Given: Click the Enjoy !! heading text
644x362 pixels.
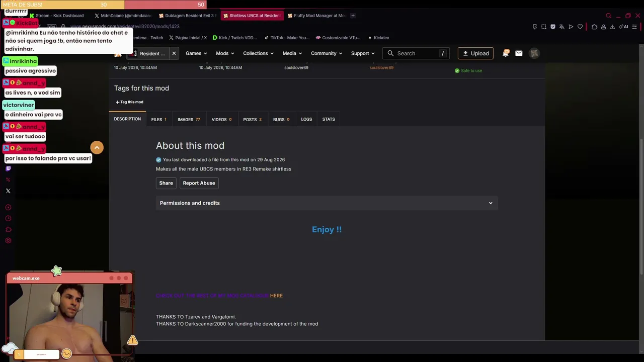Looking at the screenshot, I should (x=327, y=229).
